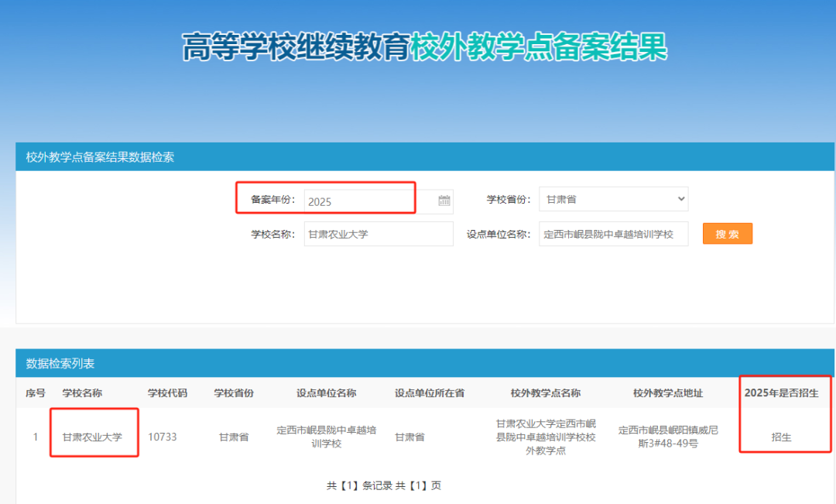Click the 序号 column header
The height and width of the screenshot is (504, 836).
35,393
